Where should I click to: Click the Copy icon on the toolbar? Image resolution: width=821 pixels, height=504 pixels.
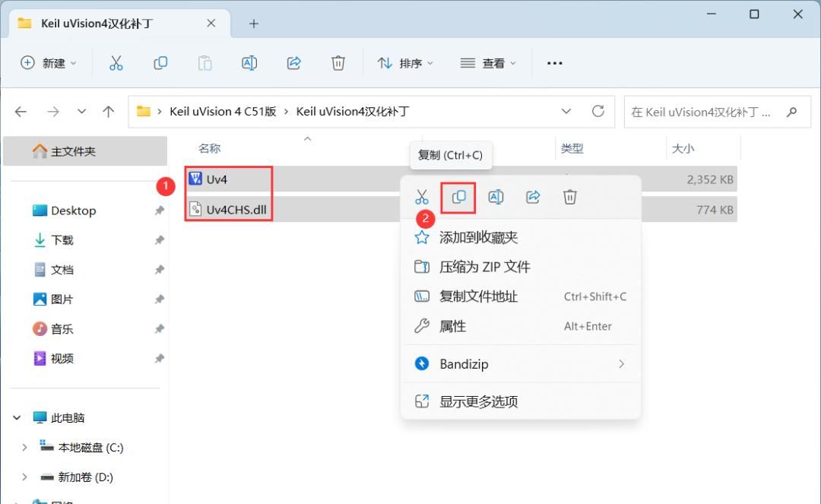[160, 63]
